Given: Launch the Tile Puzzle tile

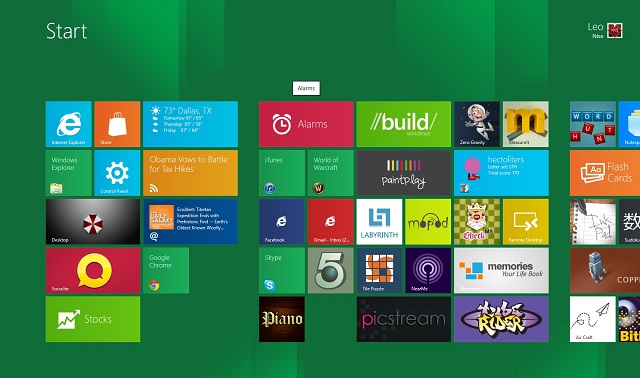Looking at the screenshot, I should [379, 270].
